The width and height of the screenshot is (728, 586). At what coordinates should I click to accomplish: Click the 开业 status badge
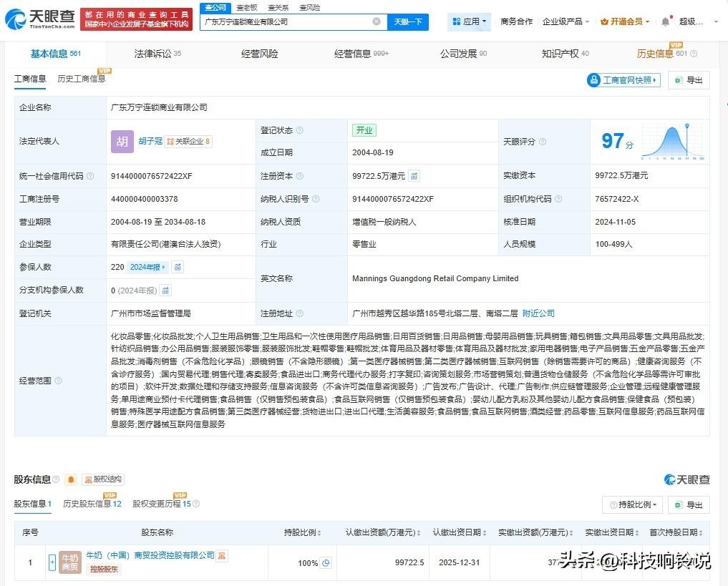pyautogui.click(x=364, y=130)
